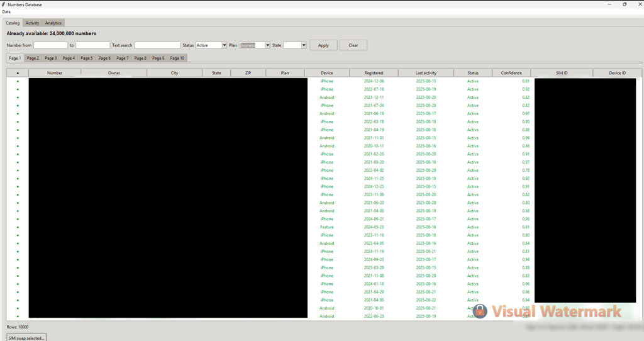Navigate to Page 10
This screenshot has width=644, height=341.
(x=177, y=59)
